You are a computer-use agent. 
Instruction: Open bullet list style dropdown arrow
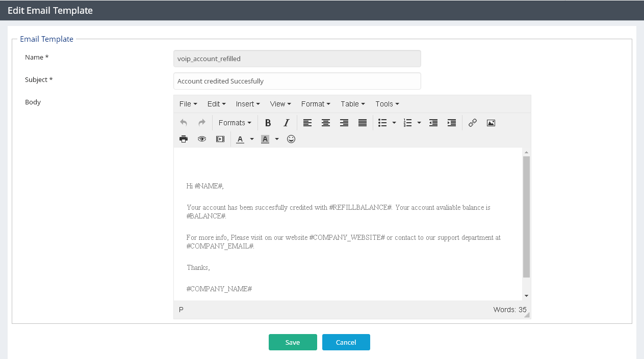click(x=394, y=123)
